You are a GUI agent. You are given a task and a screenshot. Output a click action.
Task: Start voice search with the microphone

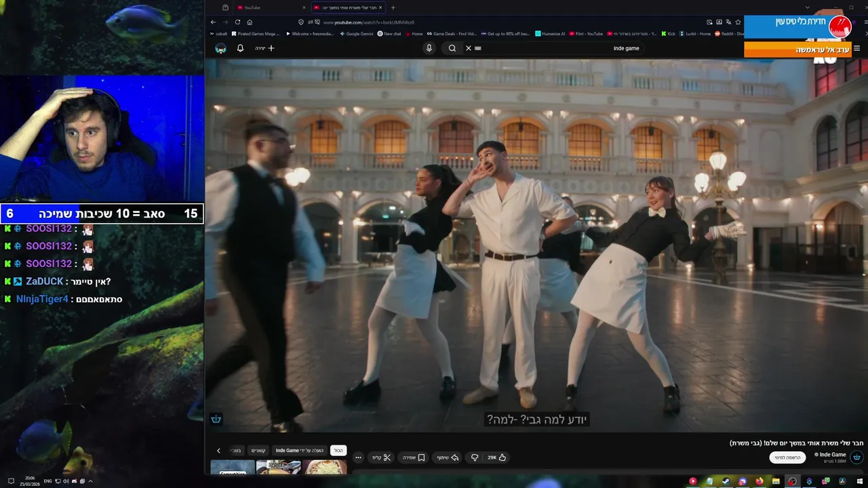(x=429, y=48)
